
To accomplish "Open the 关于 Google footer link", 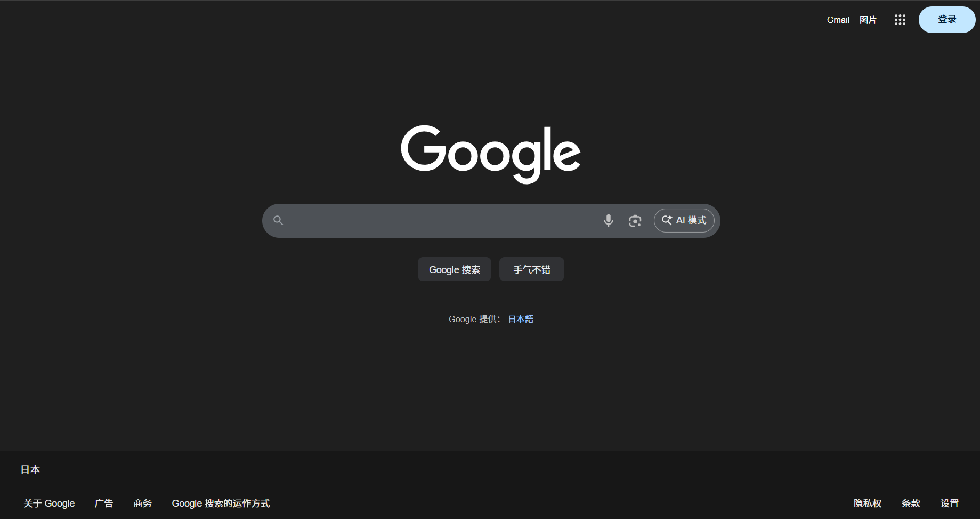I will (49, 503).
